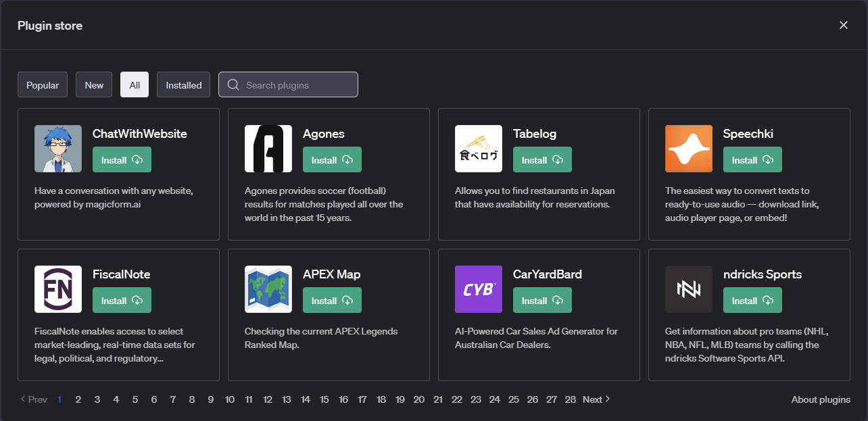
Task: Go to page 6
Action: tap(154, 399)
